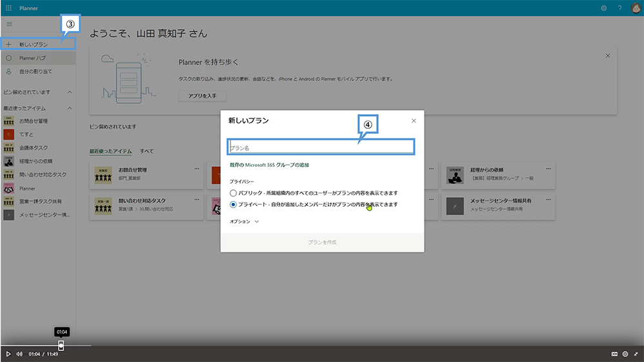Collapse the sidebar with the hamburger icon

[9, 24]
